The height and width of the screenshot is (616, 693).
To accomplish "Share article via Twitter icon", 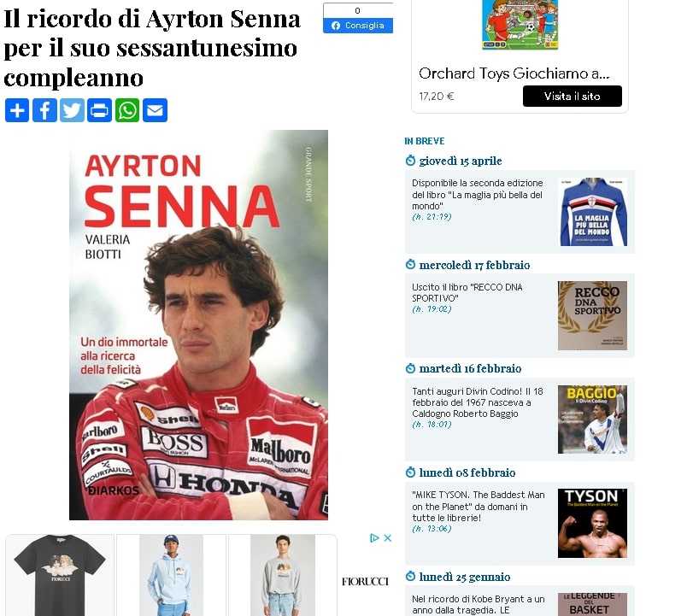I will [72, 110].
